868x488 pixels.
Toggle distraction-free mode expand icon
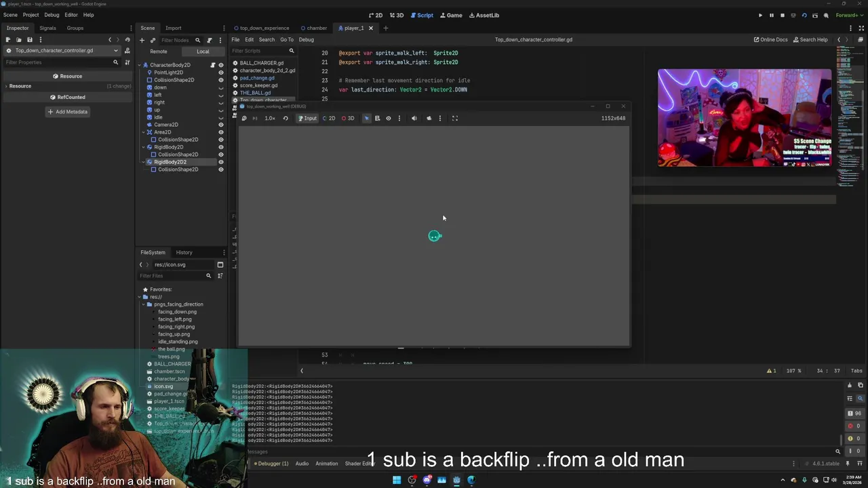coord(861,28)
